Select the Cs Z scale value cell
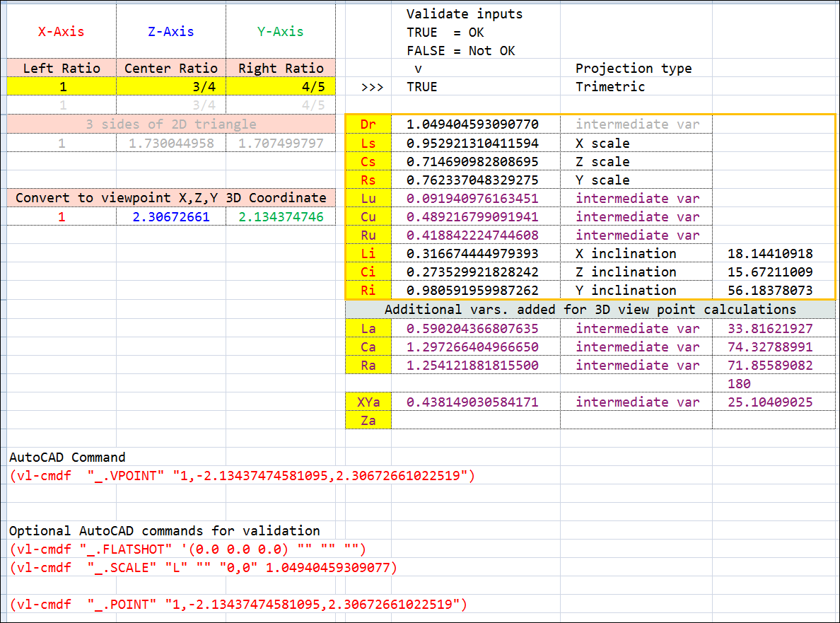This screenshot has height=623, width=840. pos(476,162)
